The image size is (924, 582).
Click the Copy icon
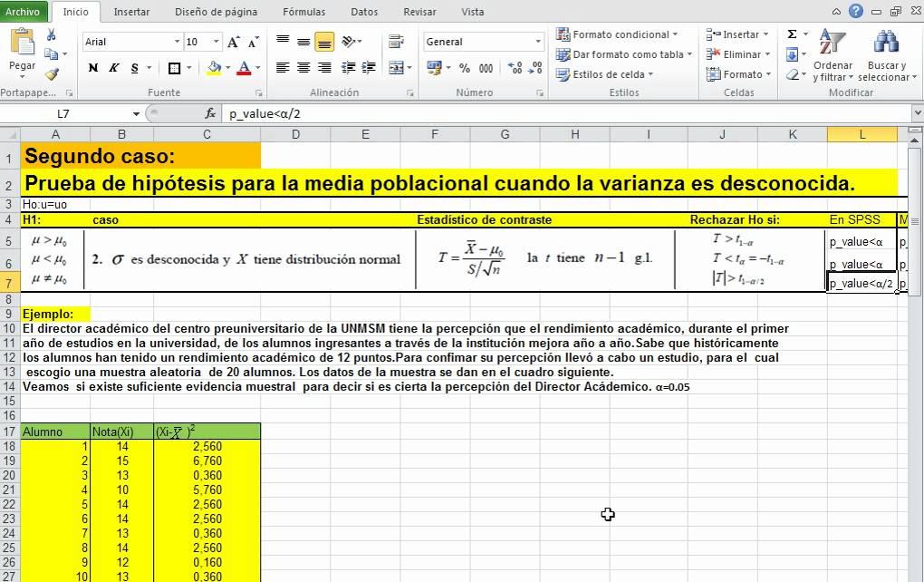point(52,54)
